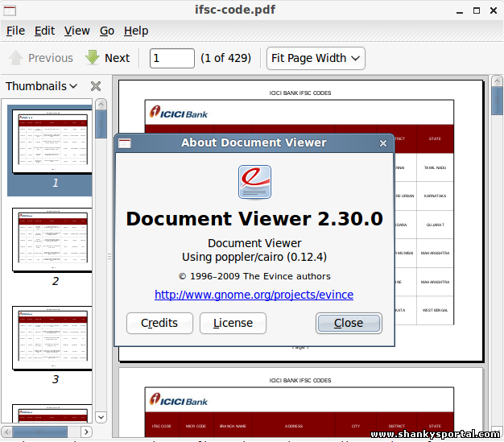This screenshot has width=504, height=442.
Task: Open the gnome.org evince project link
Action: (254, 295)
